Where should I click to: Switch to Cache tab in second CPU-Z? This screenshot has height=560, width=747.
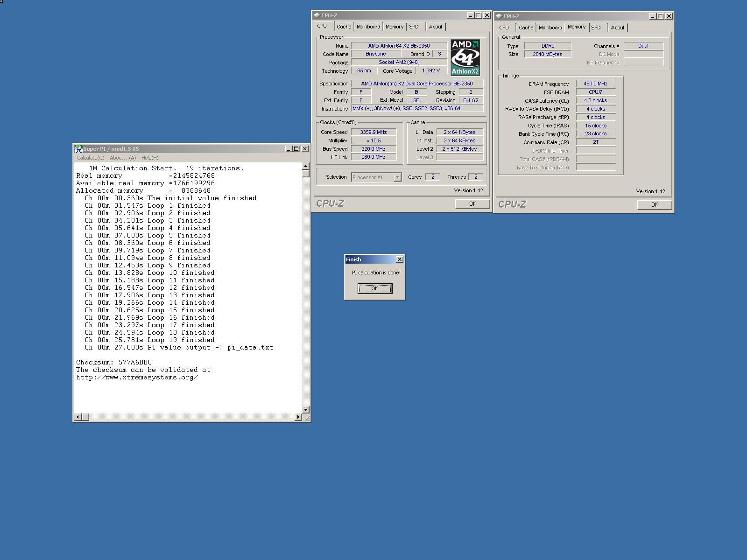pos(526,28)
